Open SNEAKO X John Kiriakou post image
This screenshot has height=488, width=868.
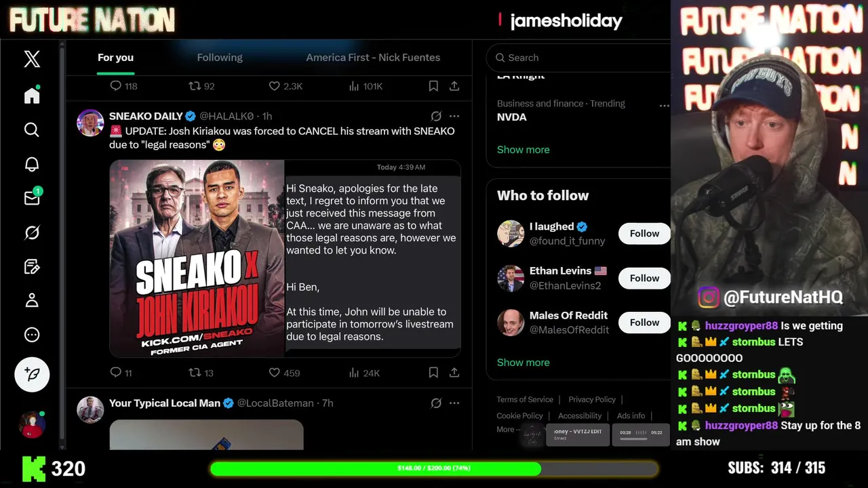click(197, 258)
